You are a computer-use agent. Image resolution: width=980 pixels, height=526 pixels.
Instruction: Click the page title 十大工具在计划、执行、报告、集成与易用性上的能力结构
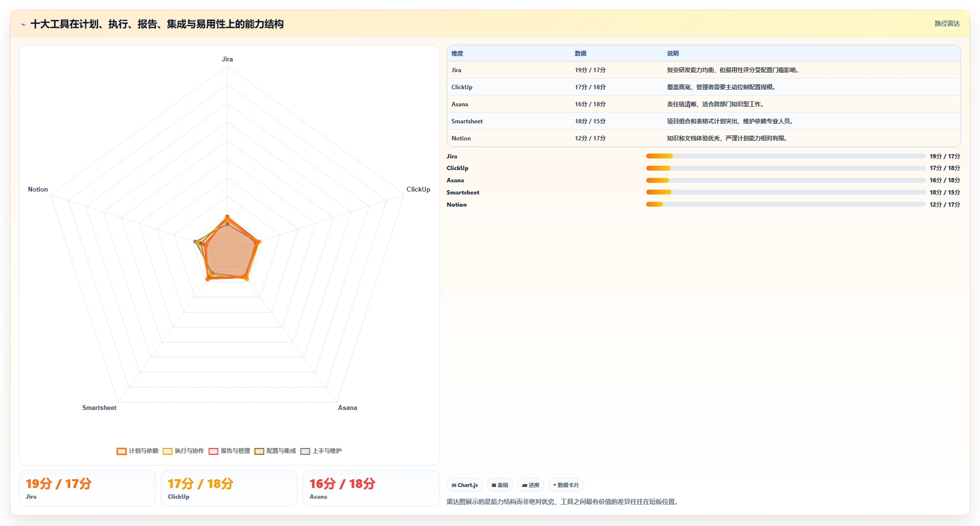pyautogui.click(x=157, y=24)
